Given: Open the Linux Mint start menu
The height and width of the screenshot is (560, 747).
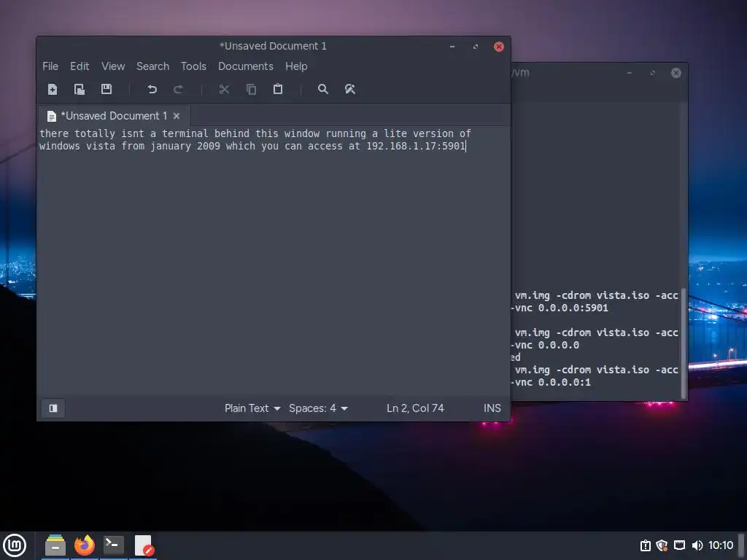Looking at the screenshot, I should tap(15, 545).
